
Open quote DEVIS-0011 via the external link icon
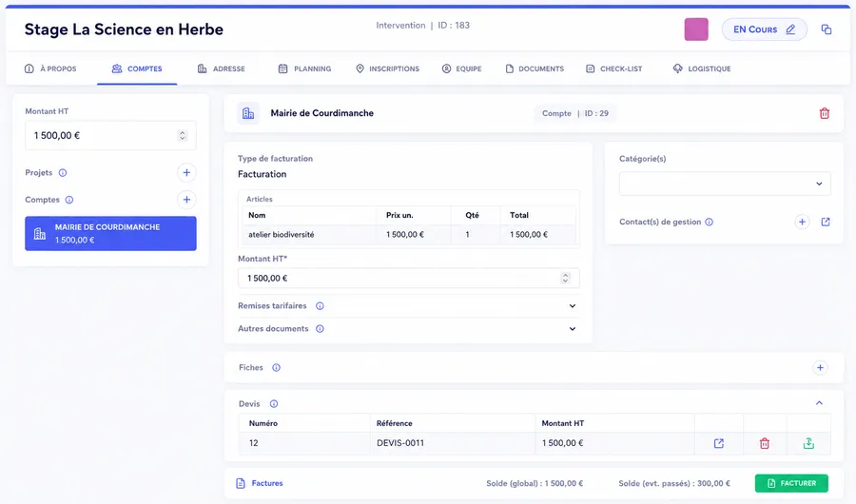point(718,443)
